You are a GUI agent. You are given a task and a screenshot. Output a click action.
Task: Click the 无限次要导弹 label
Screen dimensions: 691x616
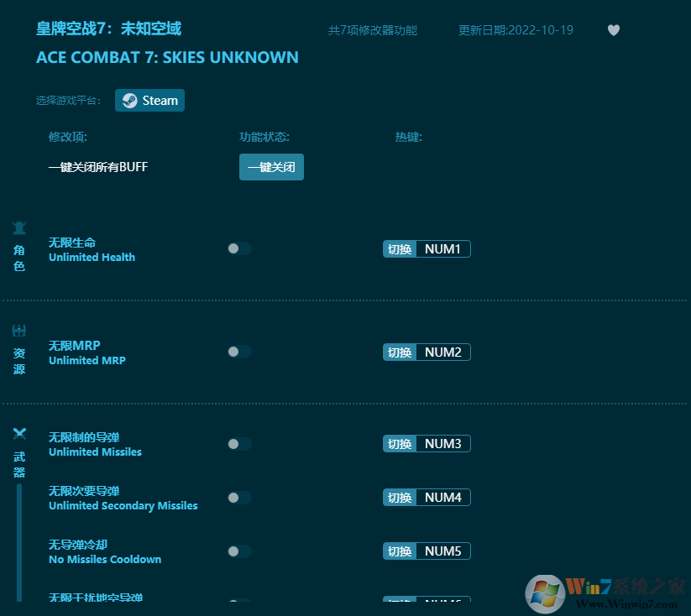[x=84, y=491]
